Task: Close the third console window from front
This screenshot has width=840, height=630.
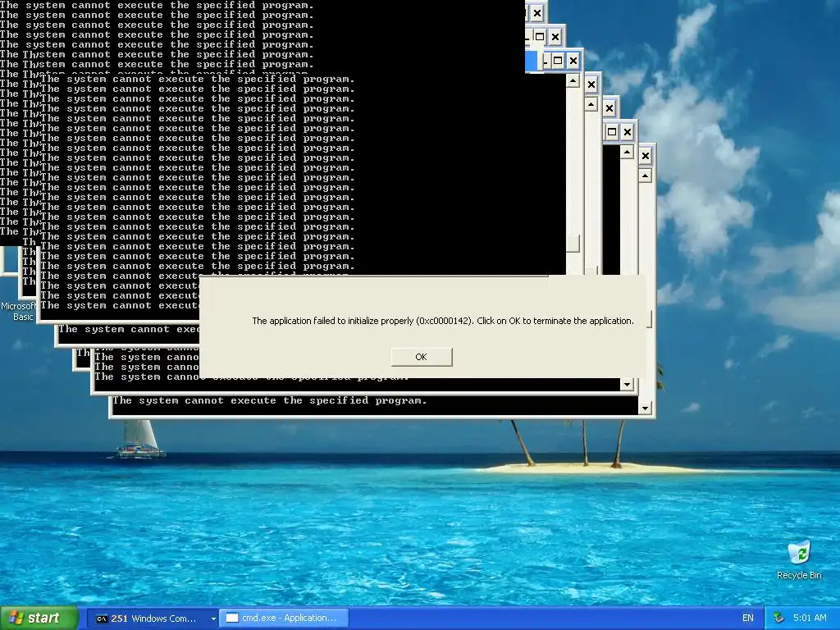Action: click(609, 108)
